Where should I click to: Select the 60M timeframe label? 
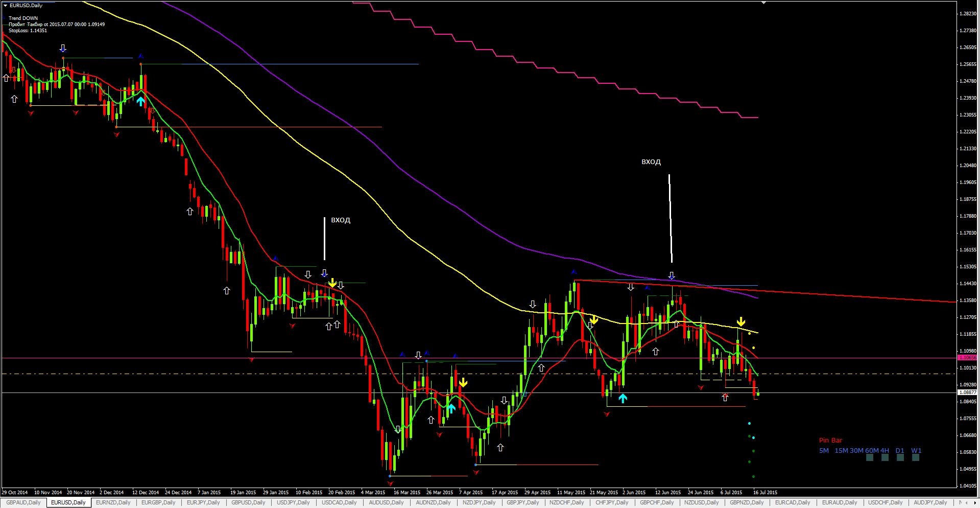pos(872,451)
